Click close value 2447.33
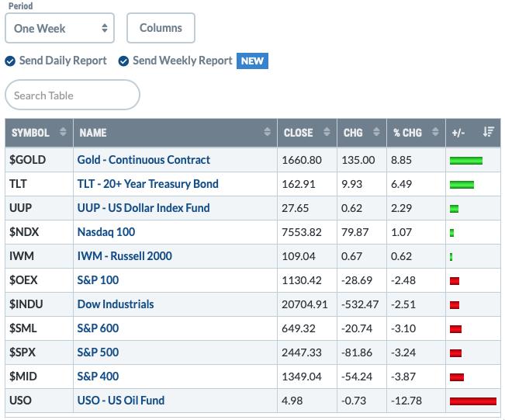The height and width of the screenshot is (420, 505). [302, 352]
